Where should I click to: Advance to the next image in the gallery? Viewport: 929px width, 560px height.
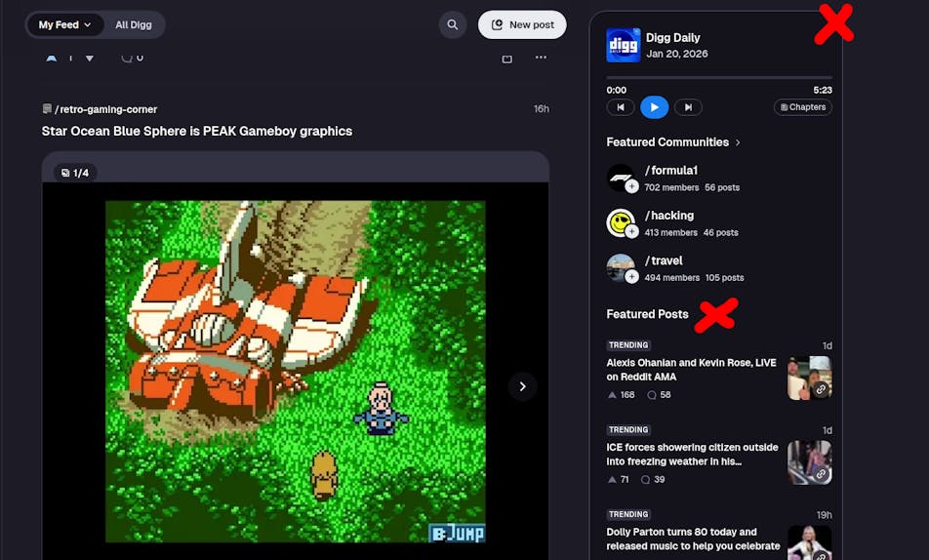coord(522,386)
